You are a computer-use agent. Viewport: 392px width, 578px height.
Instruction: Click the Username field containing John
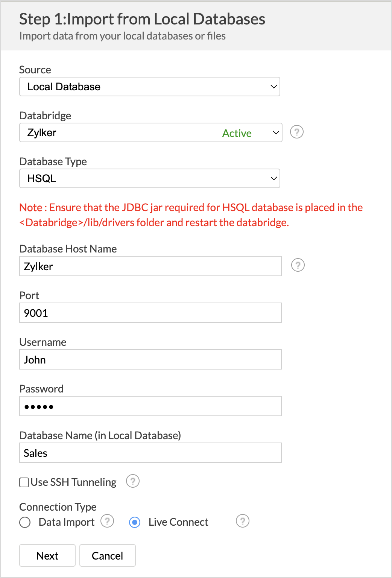point(150,359)
